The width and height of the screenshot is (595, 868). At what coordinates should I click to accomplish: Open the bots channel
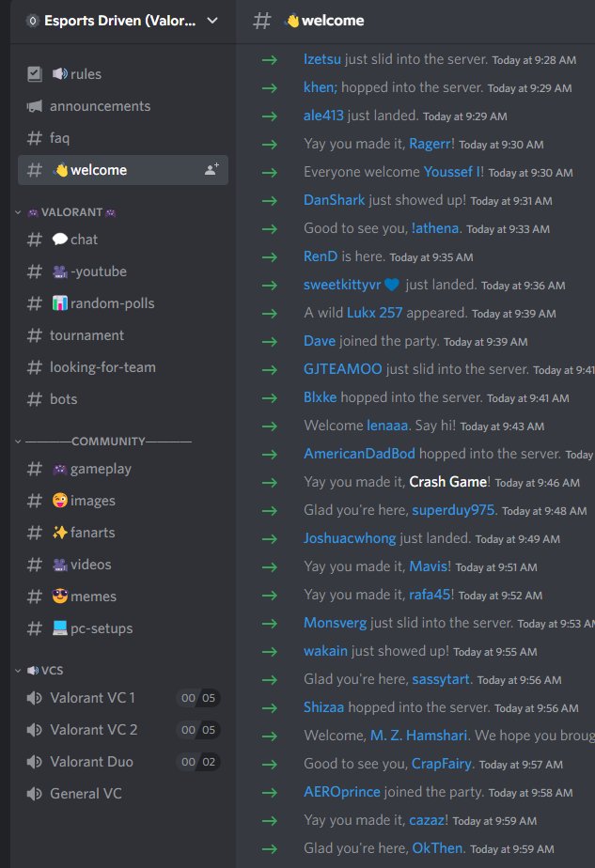coord(123,399)
